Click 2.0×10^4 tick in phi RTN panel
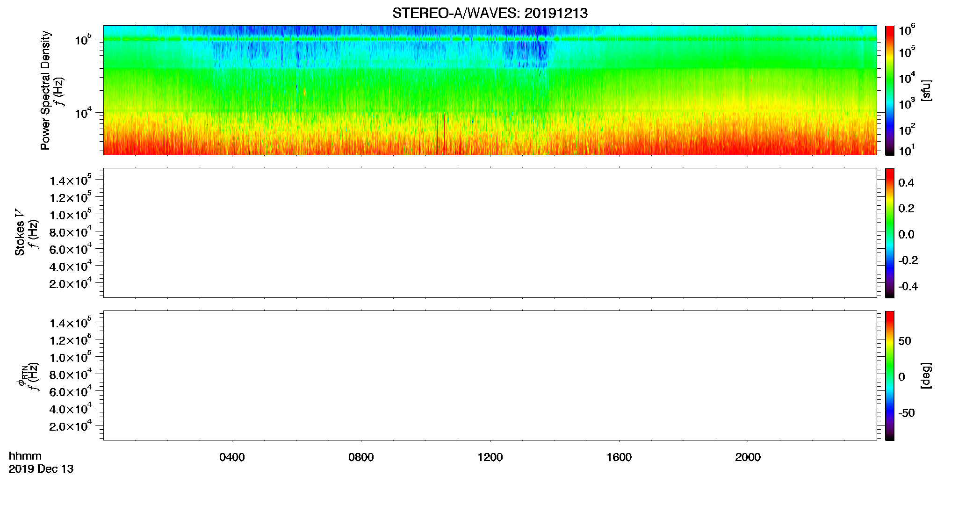This screenshot has width=980, height=505. point(71,426)
